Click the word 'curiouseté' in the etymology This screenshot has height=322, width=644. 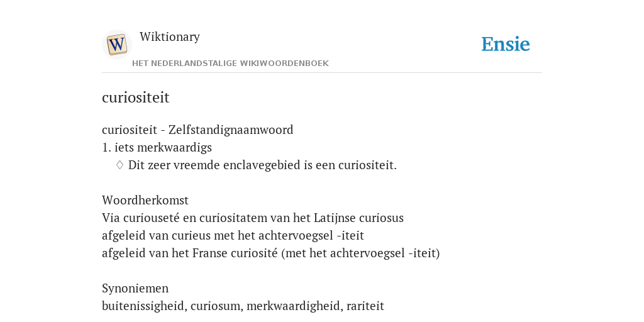[152, 218]
